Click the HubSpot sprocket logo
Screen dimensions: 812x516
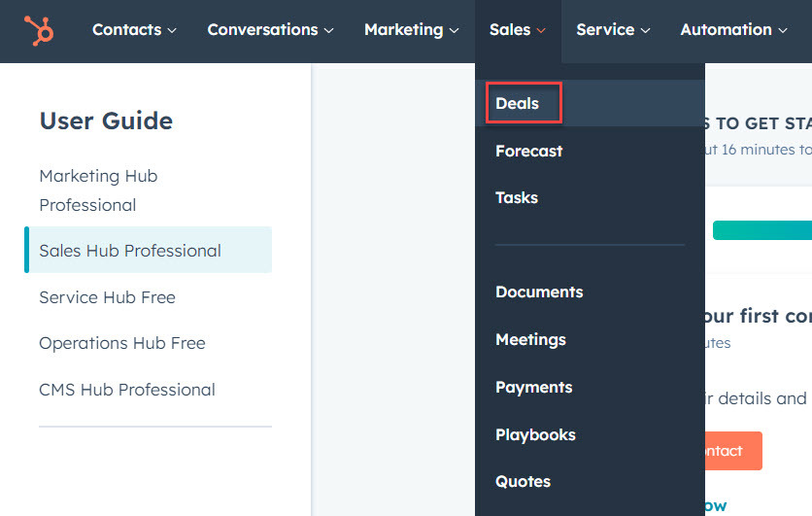coord(39,30)
